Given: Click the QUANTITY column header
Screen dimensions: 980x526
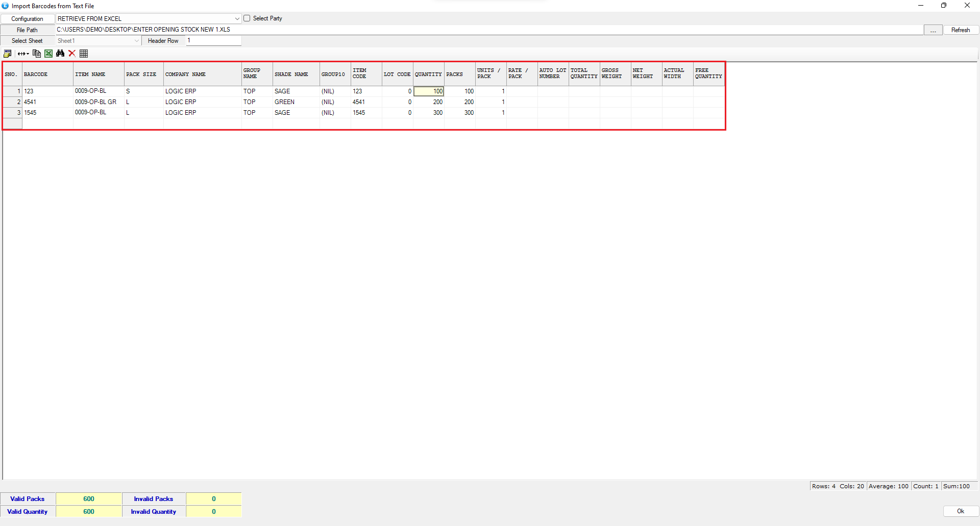Looking at the screenshot, I should (x=428, y=74).
